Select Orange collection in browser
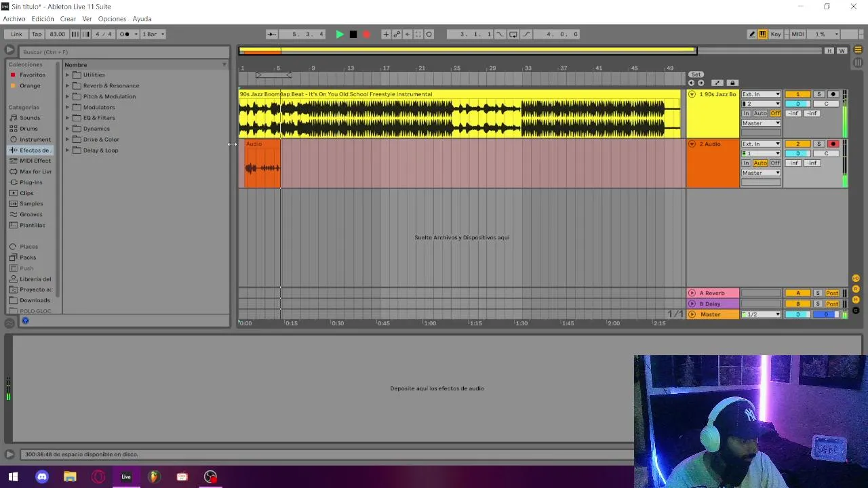 [x=30, y=85]
